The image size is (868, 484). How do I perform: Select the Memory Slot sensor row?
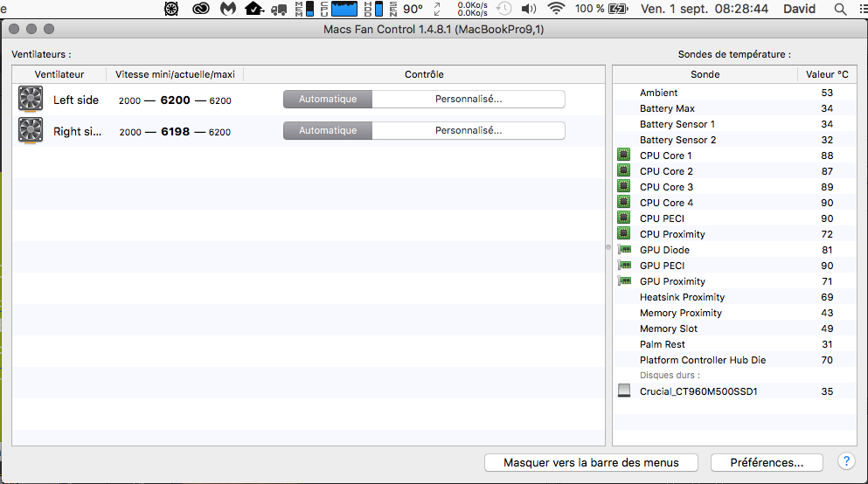[x=734, y=328]
